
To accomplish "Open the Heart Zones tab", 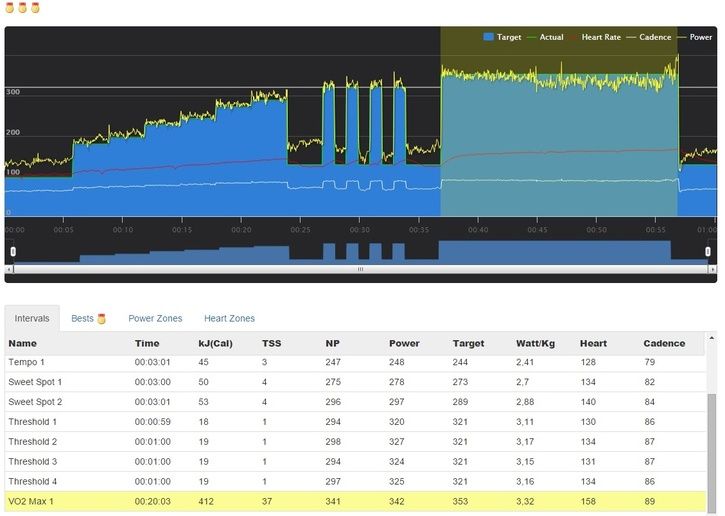I will [x=229, y=319].
